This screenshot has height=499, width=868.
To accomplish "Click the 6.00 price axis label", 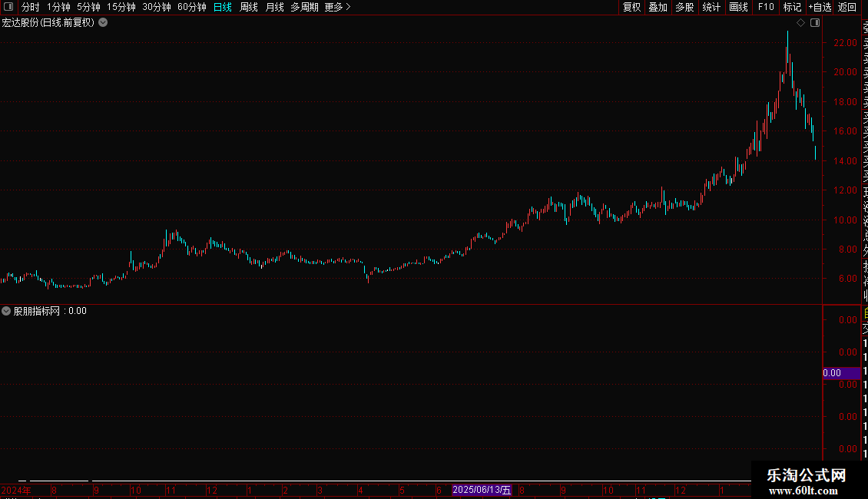I will point(847,279).
